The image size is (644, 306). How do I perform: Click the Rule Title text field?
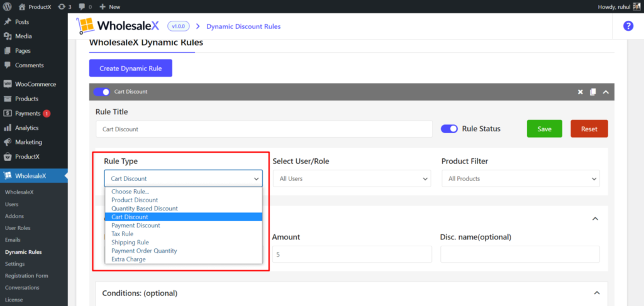tap(264, 129)
